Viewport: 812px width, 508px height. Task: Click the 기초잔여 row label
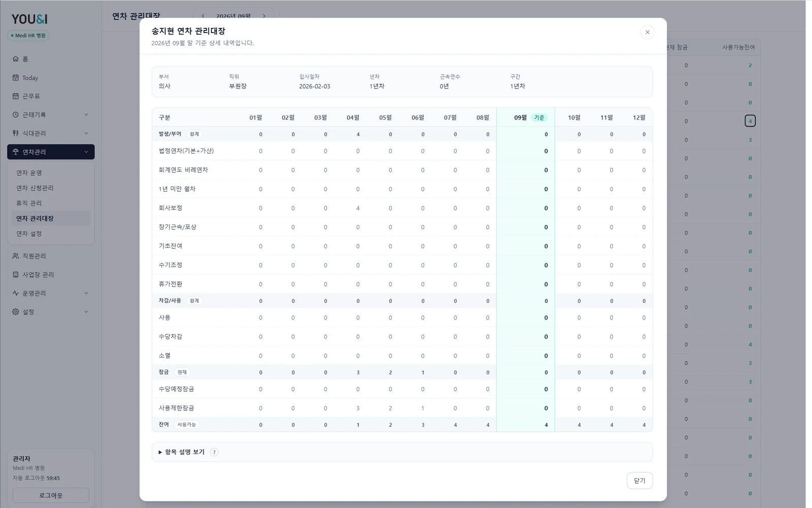coord(171,246)
